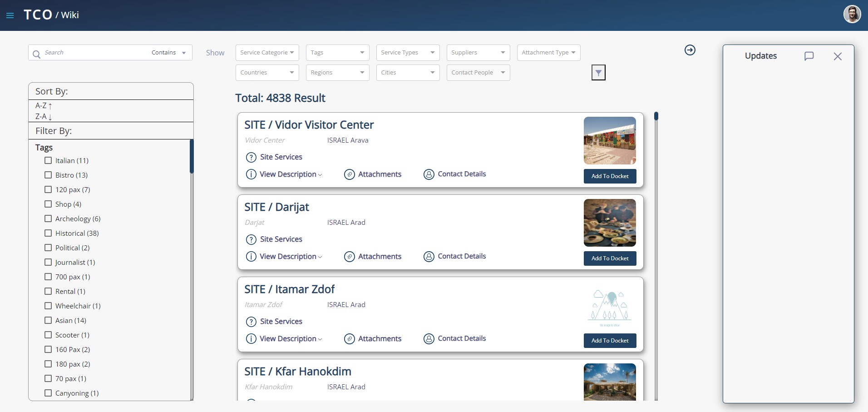Tick the Bistro (13) tag checkbox
This screenshot has width=868, height=412.
[48, 175]
